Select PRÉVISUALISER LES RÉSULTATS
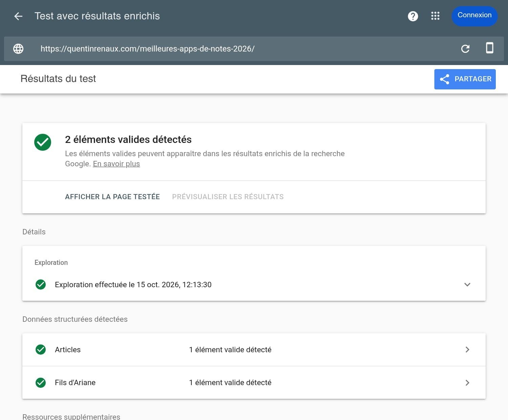The height and width of the screenshot is (420, 508). [x=228, y=197]
